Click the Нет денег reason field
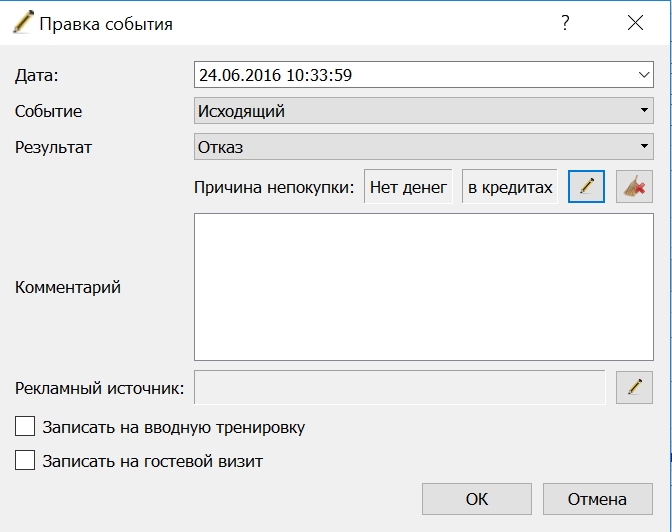This screenshot has height=532, width=672. (x=408, y=187)
